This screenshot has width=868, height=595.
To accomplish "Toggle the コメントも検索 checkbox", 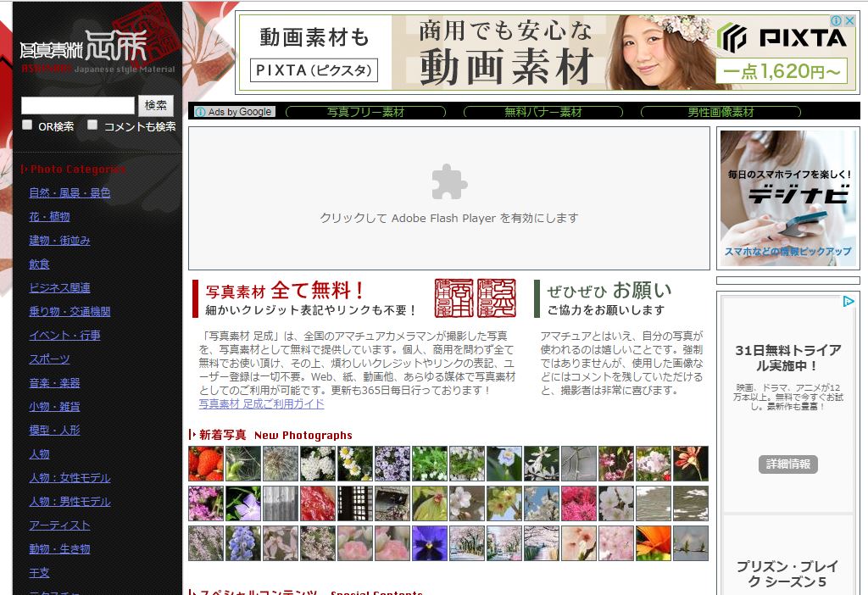I will point(93,125).
